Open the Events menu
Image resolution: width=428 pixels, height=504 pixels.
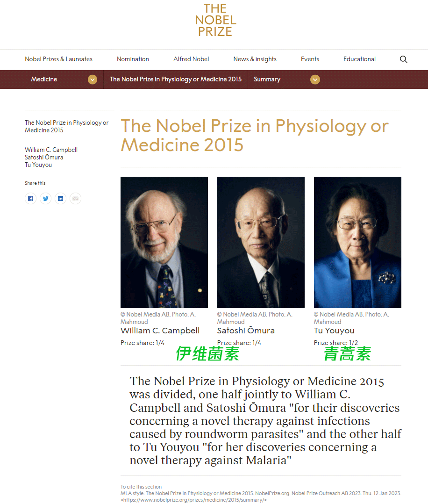pyautogui.click(x=310, y=59)
